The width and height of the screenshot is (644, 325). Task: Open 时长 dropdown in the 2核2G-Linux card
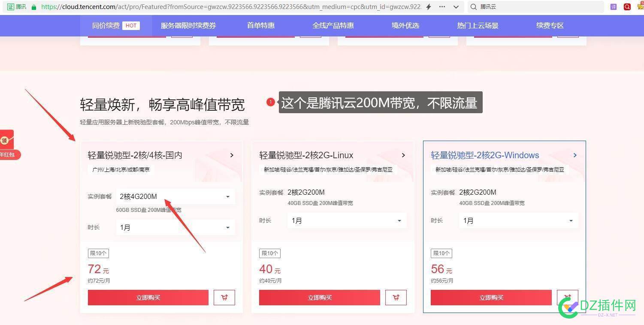pyautogui.click(x=347, y=220)
